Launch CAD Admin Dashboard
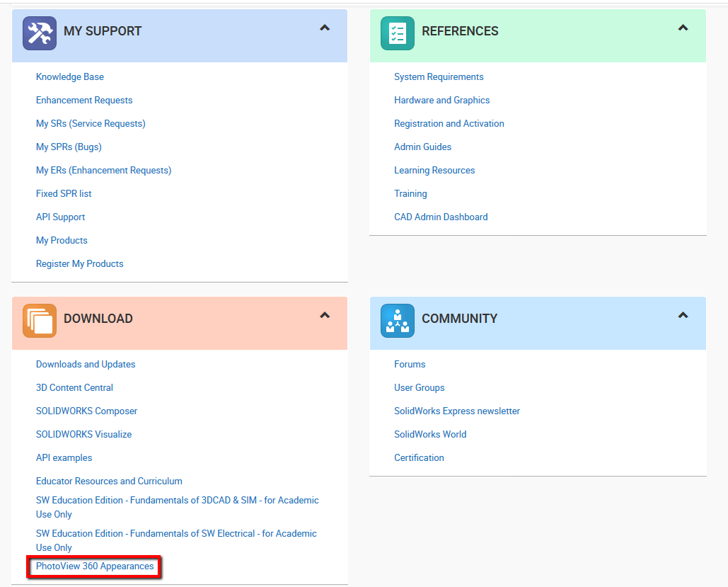The width and height of the screenshot is (728, 587). click(x=441, y=217)
